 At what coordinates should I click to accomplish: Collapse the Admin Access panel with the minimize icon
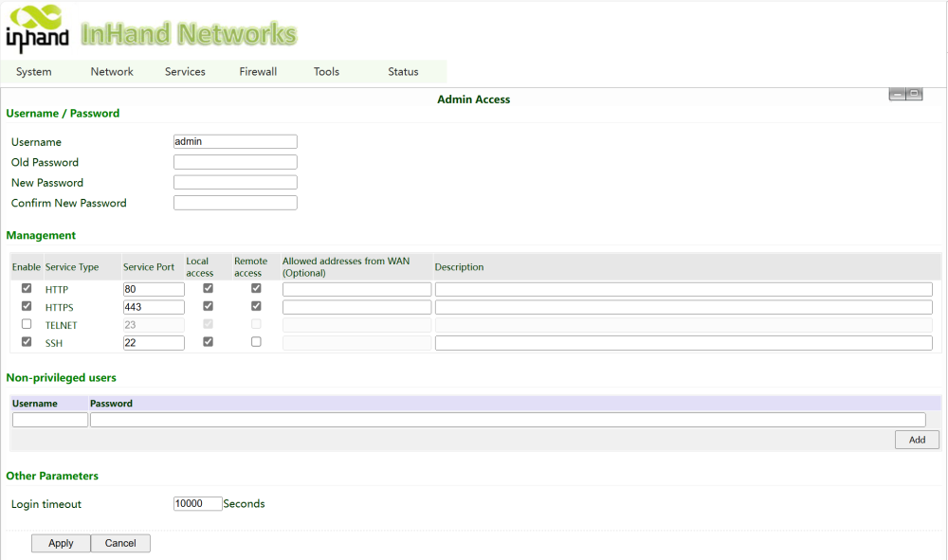click(897, 94)
